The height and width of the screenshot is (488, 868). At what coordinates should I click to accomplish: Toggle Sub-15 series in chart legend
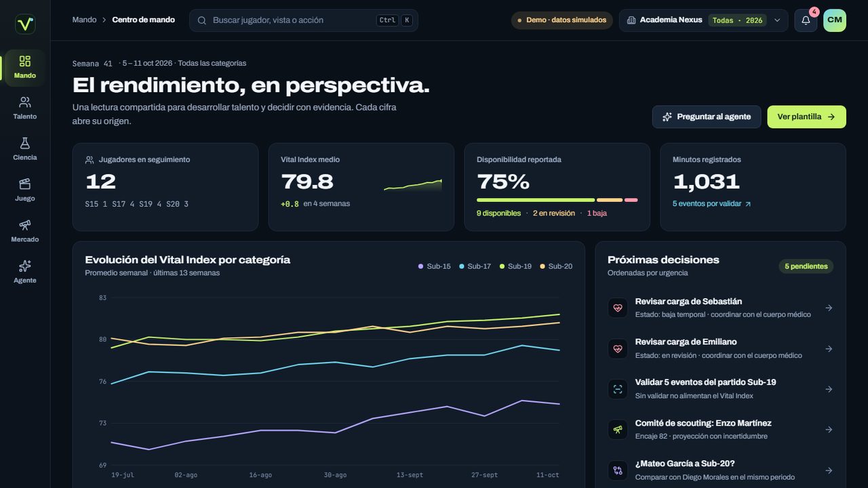pyautogui.click(x=435, y=266)
